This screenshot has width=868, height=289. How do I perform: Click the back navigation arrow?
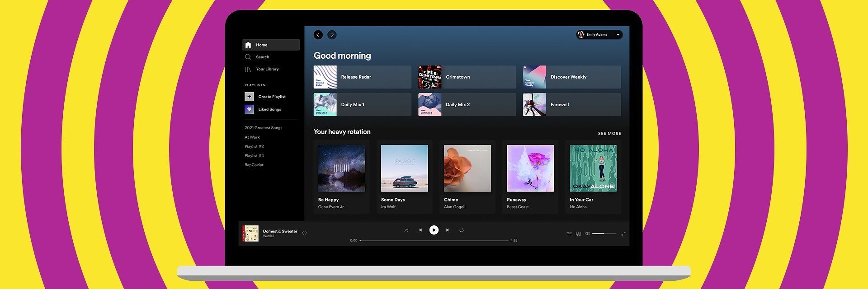click(x=318, y=35)
